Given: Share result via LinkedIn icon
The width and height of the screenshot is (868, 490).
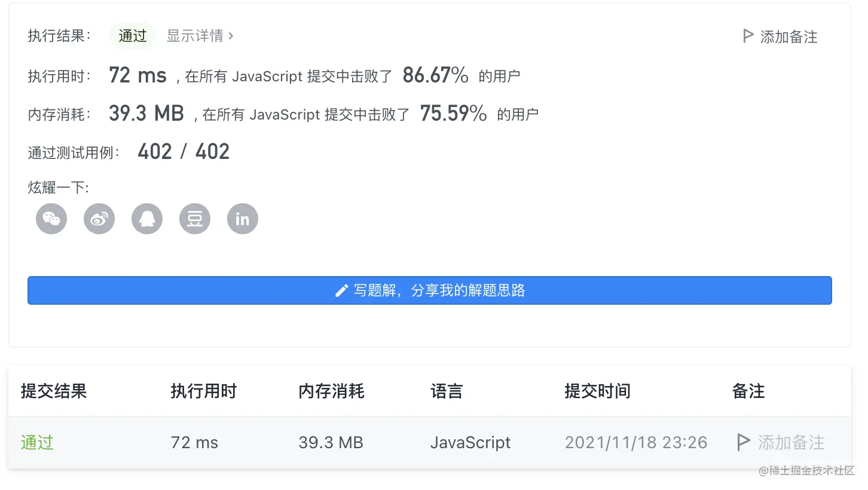Looking at the screenshot, I should [x=243, y=219].
